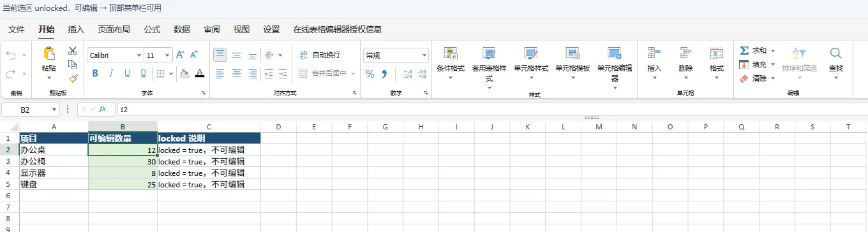Switch to the Data (数据) tab
The image size is (868, 232).
click(182, 29)
